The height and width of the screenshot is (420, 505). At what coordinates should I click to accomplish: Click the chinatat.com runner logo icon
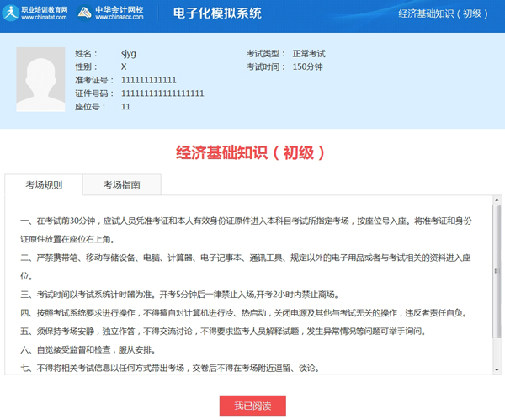click(11, 13)
